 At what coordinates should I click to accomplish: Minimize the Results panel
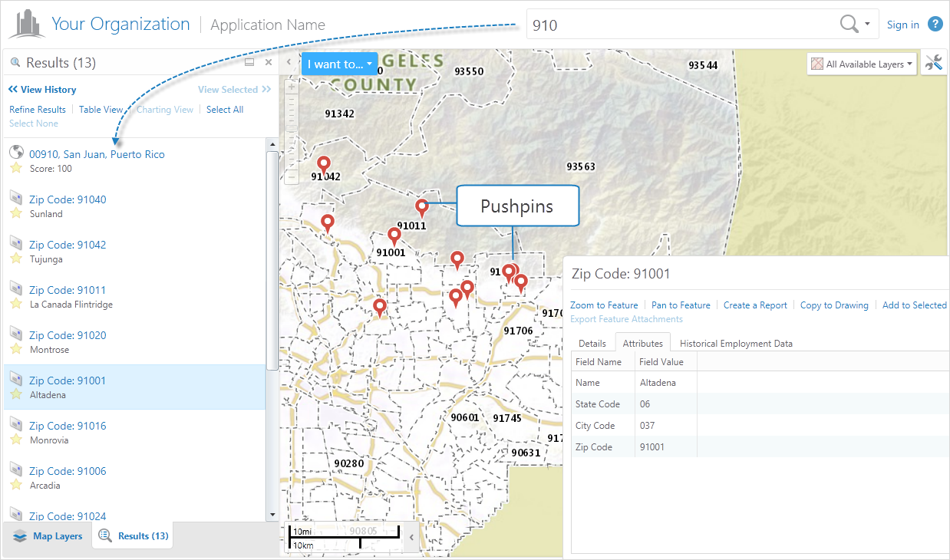coord(249,62)
